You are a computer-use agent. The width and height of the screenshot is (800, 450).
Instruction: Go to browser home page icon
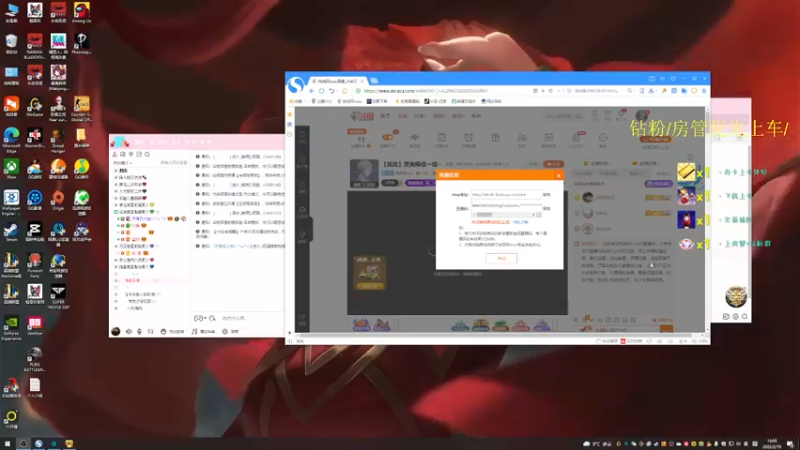tap(344, 91)
